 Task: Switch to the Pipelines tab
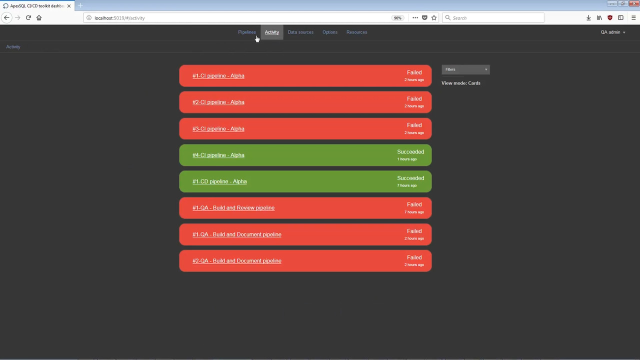click(x=247, y=32)
